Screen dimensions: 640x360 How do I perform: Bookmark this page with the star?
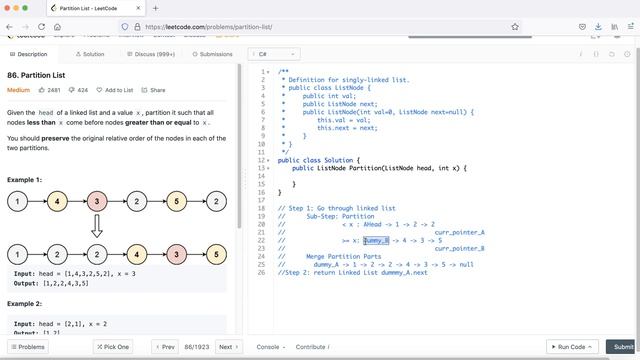[x=515, y=27]
